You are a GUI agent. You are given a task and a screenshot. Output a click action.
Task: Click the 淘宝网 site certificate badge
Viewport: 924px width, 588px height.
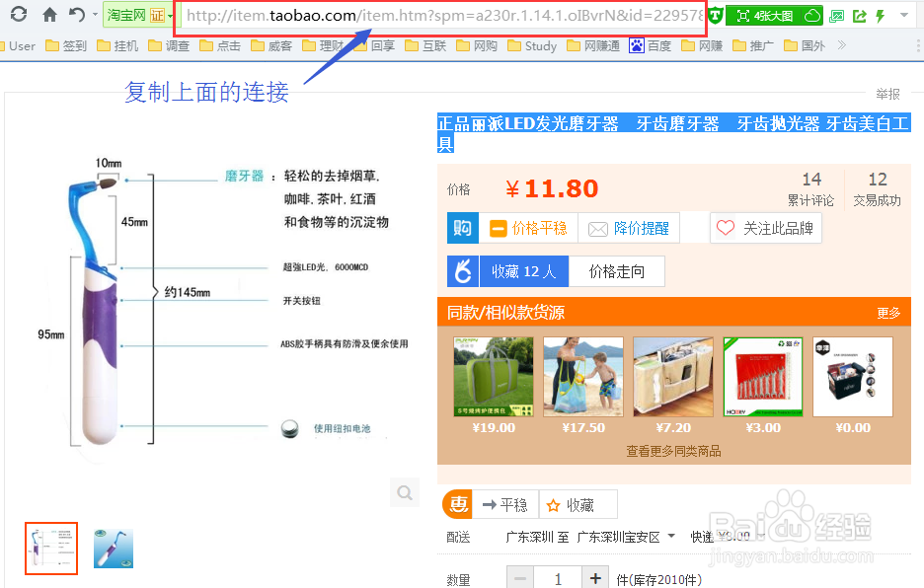point(136,15)
